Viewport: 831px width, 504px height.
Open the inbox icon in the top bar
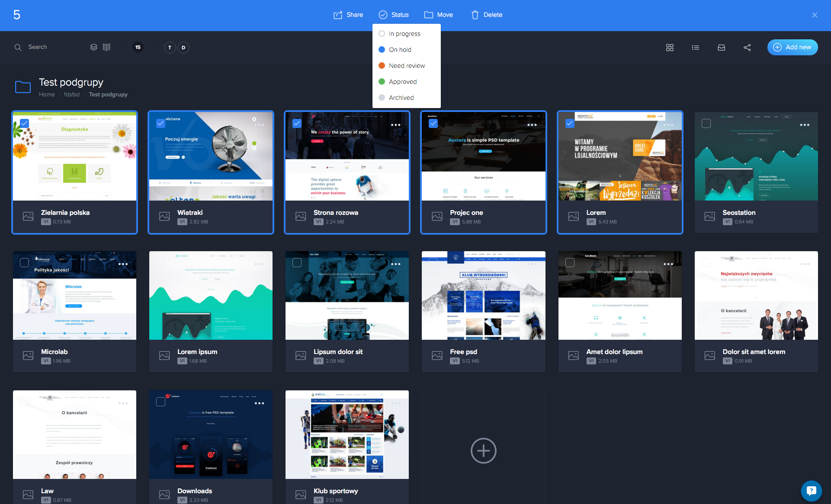pos(721,48)
